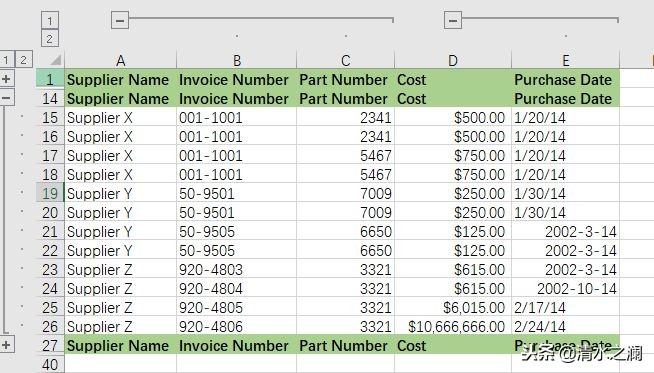Viewport: 654px width, 373px height.
Task: Select row 40 header
Action: pos(50,364)
